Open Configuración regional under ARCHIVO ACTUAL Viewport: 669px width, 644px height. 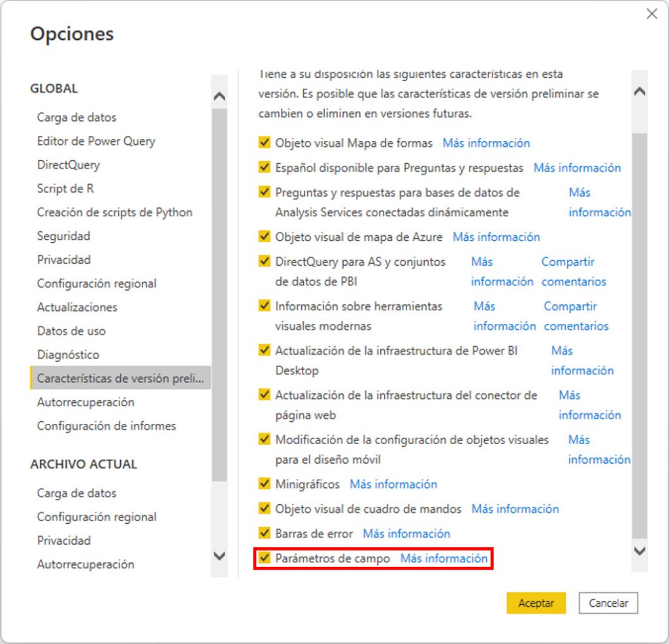(x=97, y=517)
